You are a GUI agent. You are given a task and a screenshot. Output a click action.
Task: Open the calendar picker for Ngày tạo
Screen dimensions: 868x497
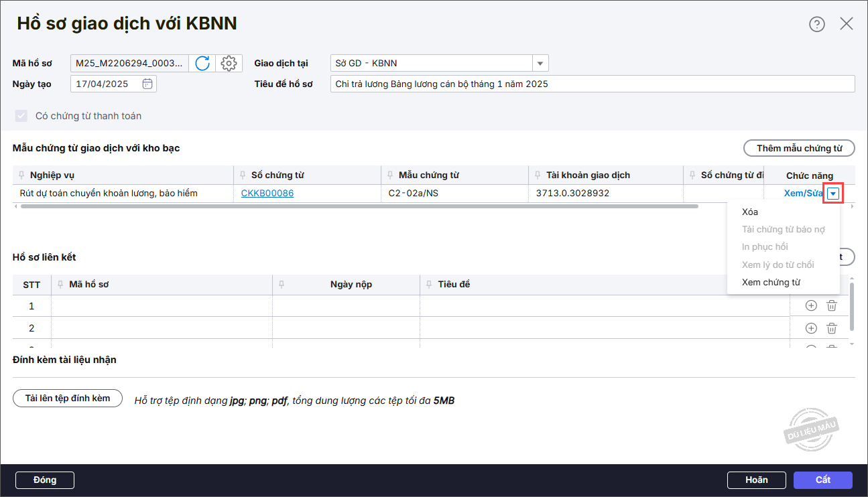pos(147,84)
